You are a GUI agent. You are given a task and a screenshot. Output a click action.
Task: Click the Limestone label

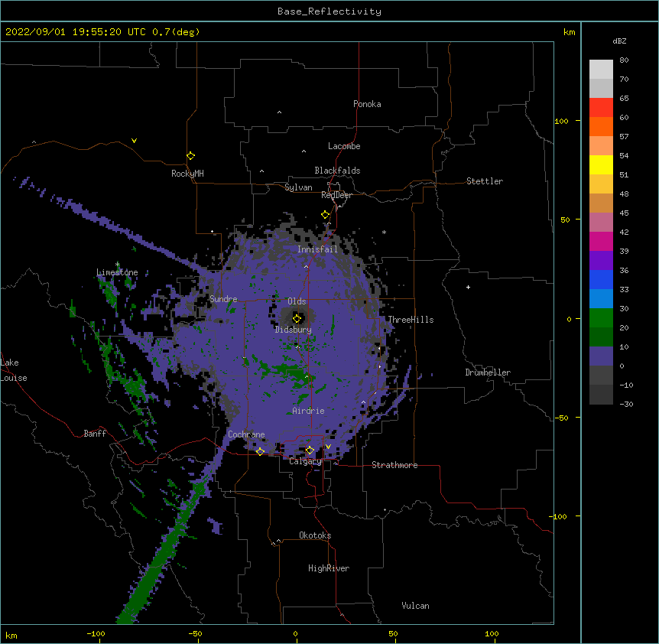coord(117,272)
